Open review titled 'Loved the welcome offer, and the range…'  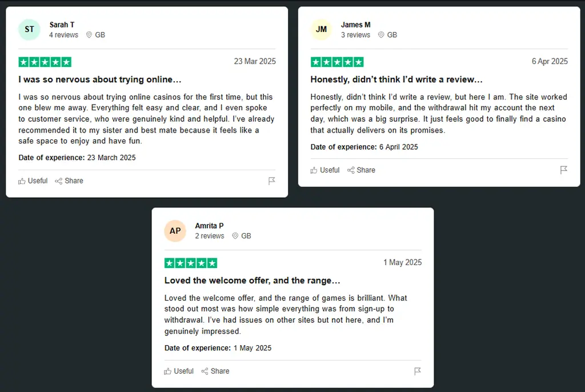(x=252, y=281)
